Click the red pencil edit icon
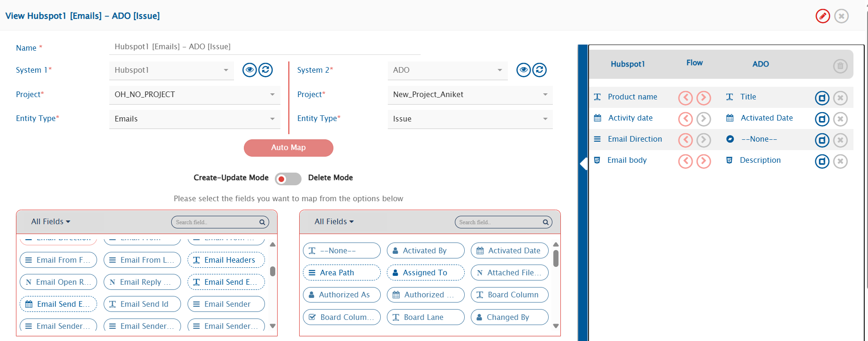 point(823,16)
